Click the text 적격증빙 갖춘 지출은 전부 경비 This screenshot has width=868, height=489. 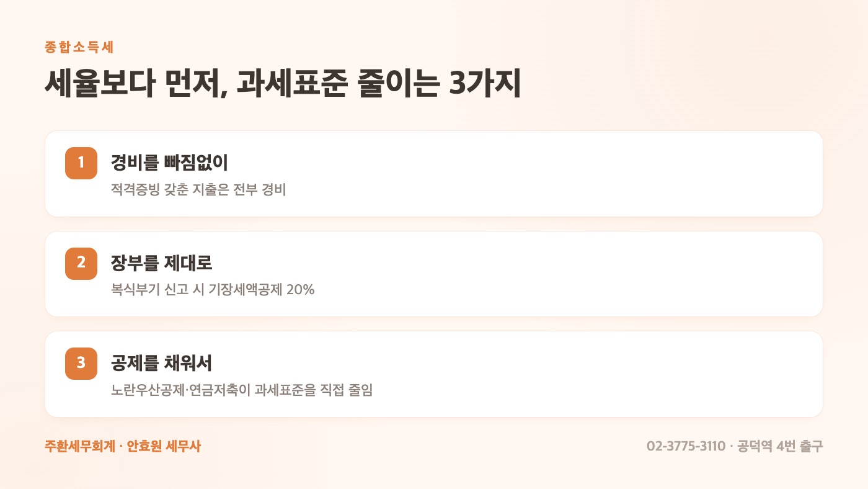[x=198, y=190]
